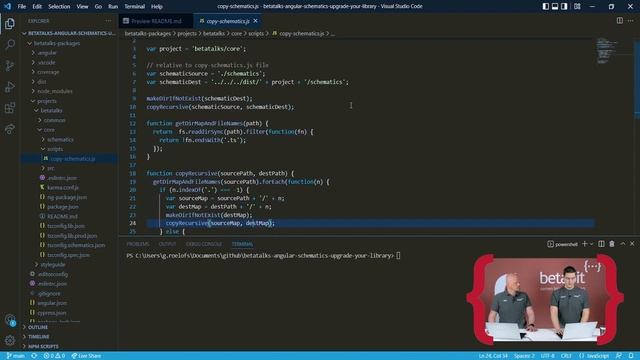640x360 pixels.
Task: Close the copy-schematics.js tab
Action: [x=256, y=21]
